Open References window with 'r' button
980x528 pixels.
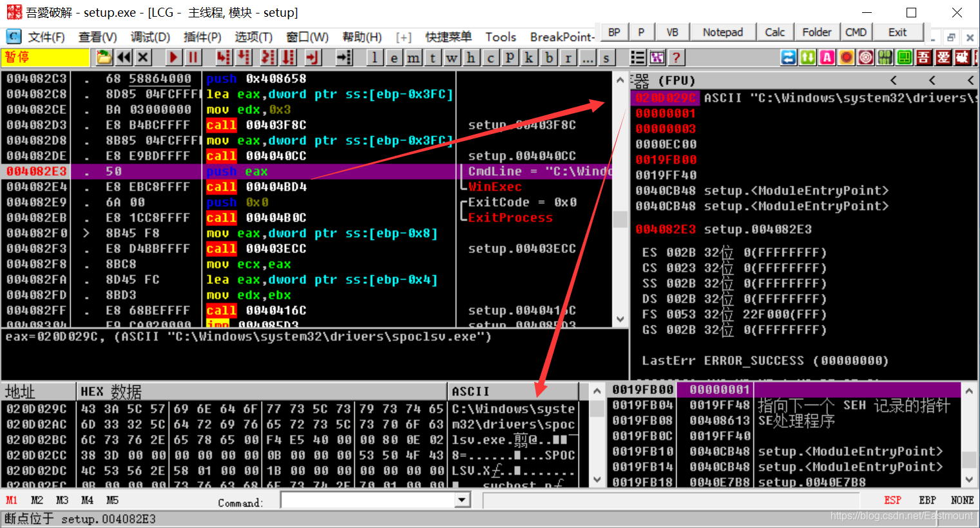coord(568,58)
